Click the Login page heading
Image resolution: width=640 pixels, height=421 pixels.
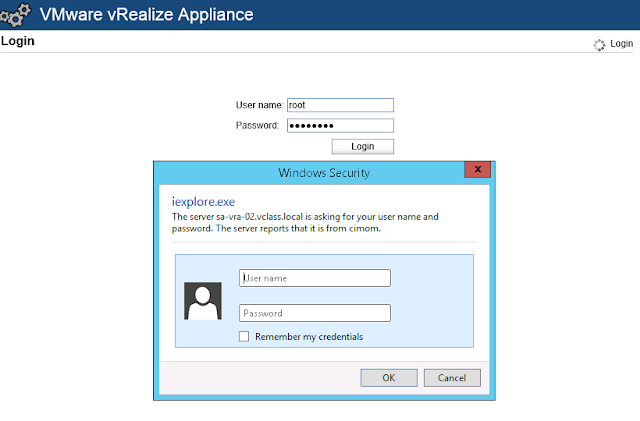click(x=18, y=41)
